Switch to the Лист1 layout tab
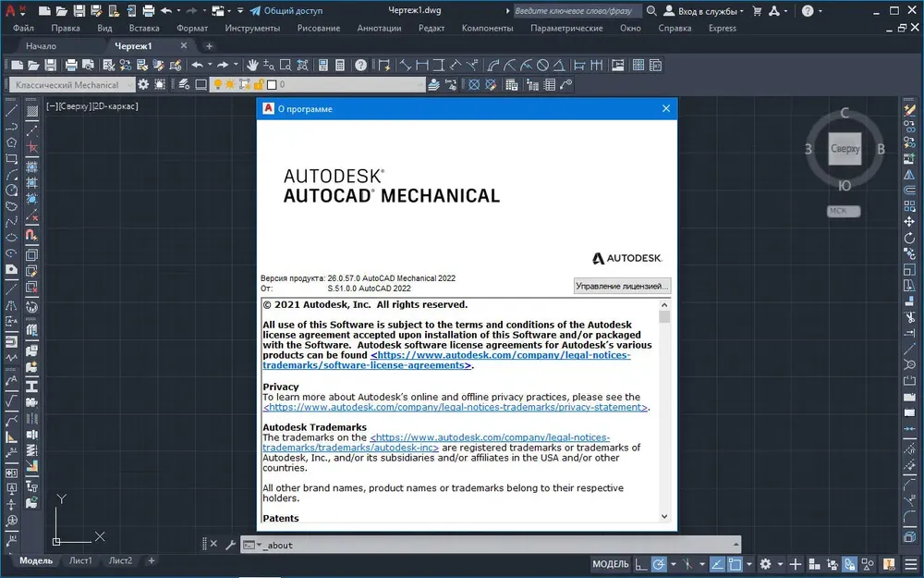Screen dimensions: 924x578 pyautogui.click(x=80, y=560)
